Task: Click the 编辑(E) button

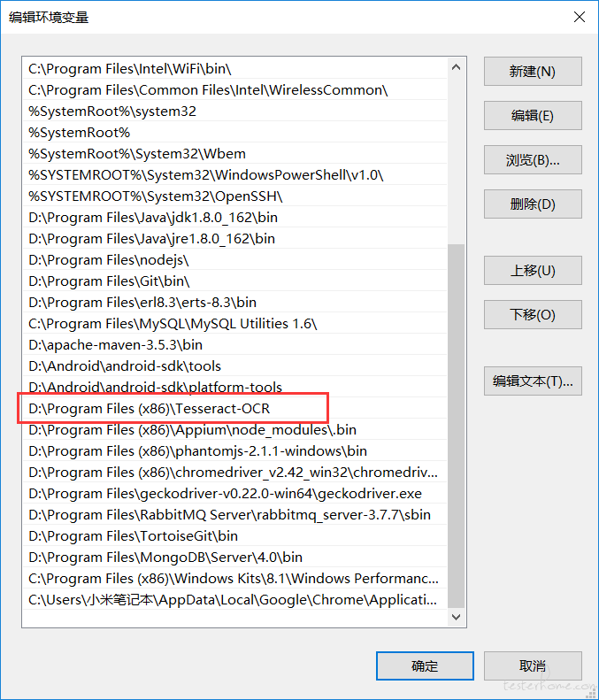Action: click(x=533, y=115)
